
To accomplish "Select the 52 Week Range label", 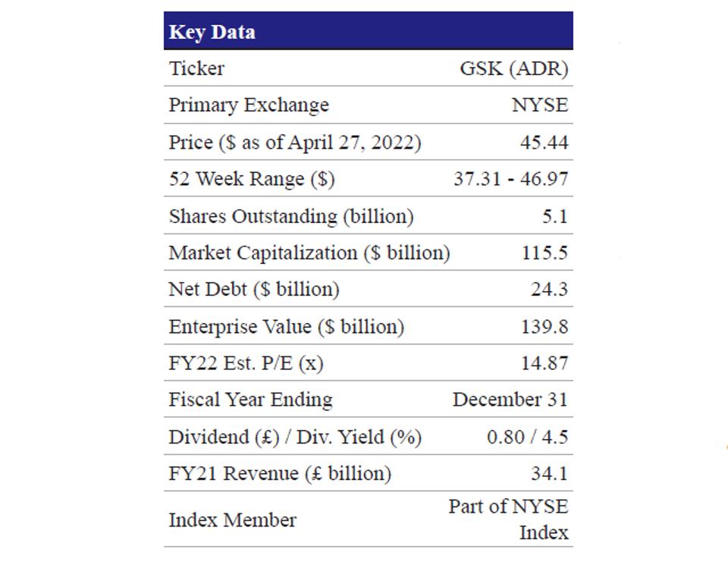I will pos(251,179).
